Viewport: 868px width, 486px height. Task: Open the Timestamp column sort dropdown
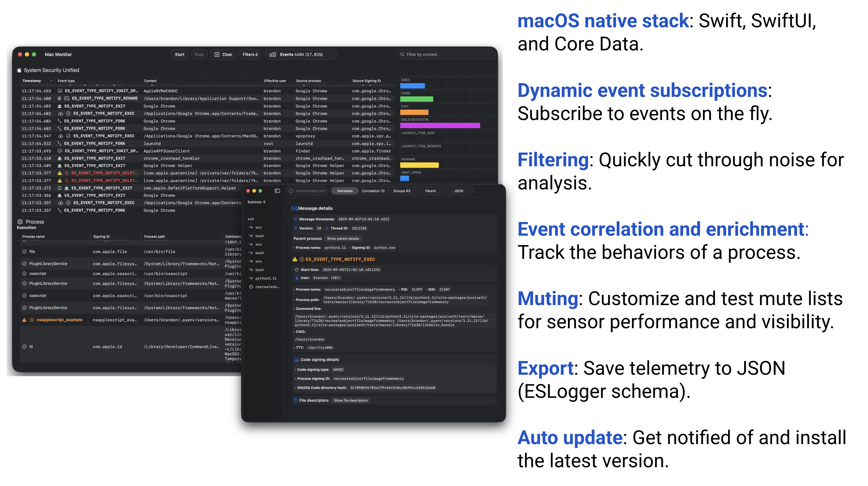(x=51, y=81)
